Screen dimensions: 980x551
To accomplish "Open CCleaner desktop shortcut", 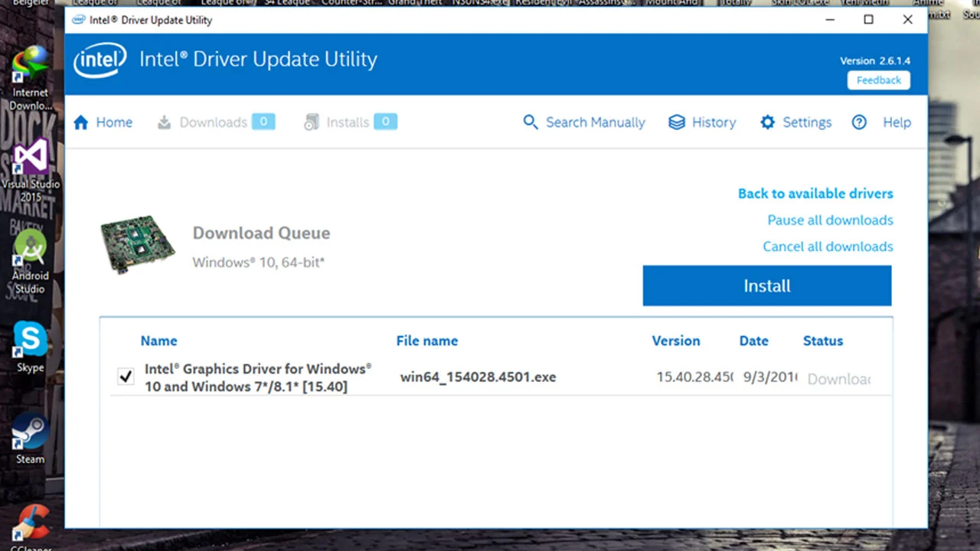I will coord(31,528).
